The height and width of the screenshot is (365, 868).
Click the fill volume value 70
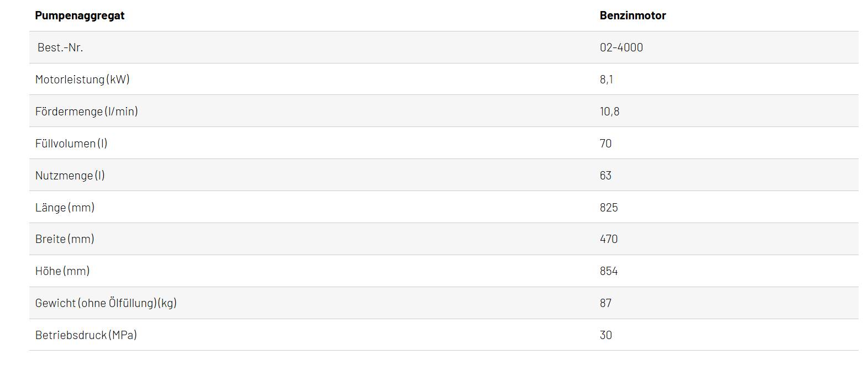605,144
